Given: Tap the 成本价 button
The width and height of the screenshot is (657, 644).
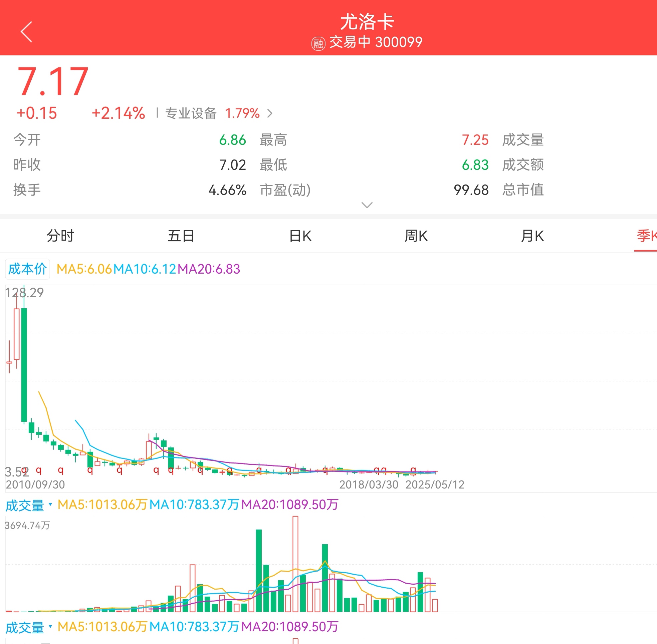Looking at the screenshot, I should [x=27, y=269].
